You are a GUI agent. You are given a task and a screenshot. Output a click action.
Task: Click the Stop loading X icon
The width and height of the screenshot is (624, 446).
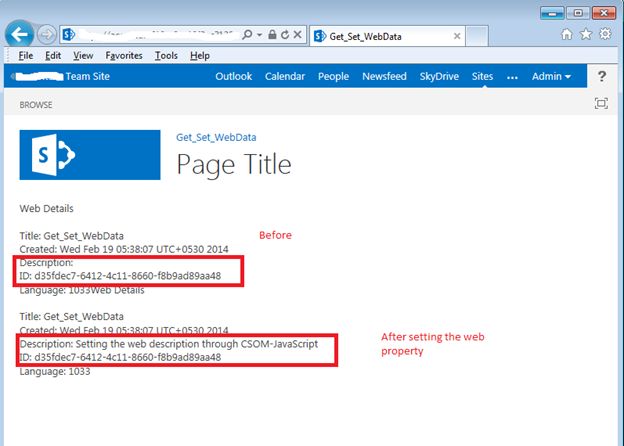(x=297, y=35)
